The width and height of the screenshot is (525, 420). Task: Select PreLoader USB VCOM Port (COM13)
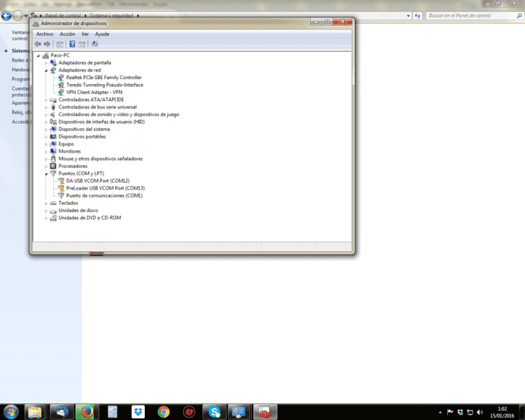(x=106, y=188)
